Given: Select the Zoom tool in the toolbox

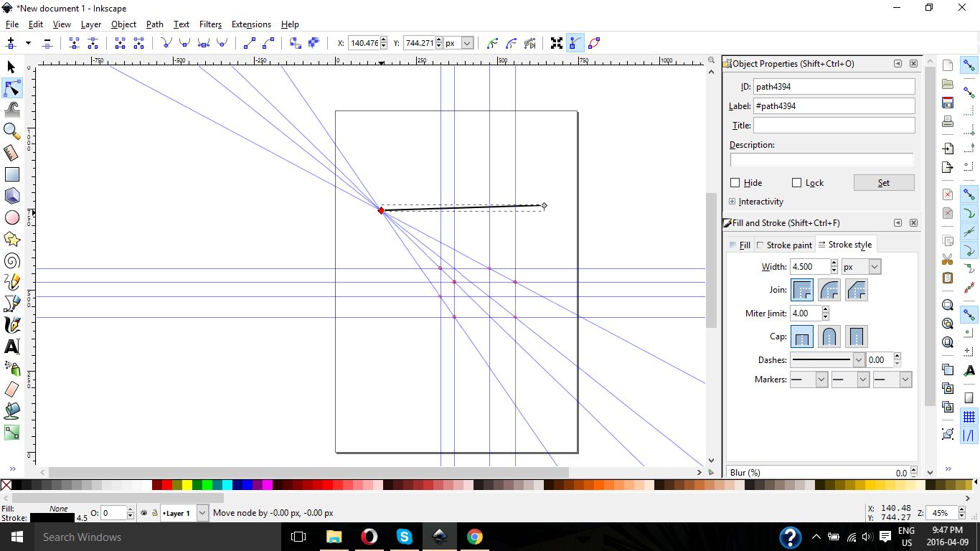Looking at the screenshot, I should 11,131.
